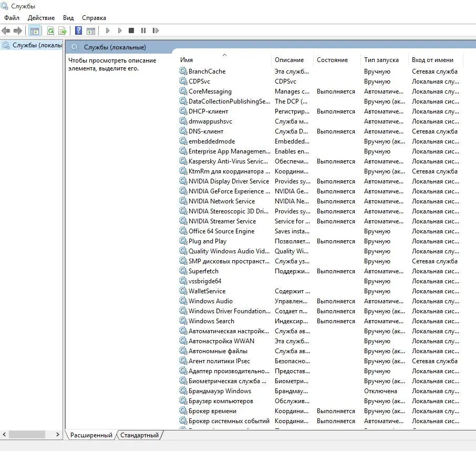Select the KtmRm для координатора service
The height and width of the screenshot is (451, 476).
pyautogui.click(x=229, y=171)
